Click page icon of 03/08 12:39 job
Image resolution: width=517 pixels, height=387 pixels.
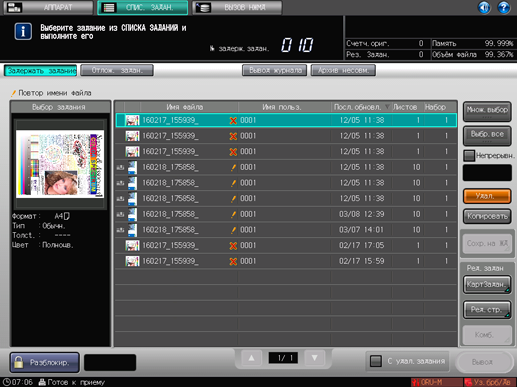132,214
